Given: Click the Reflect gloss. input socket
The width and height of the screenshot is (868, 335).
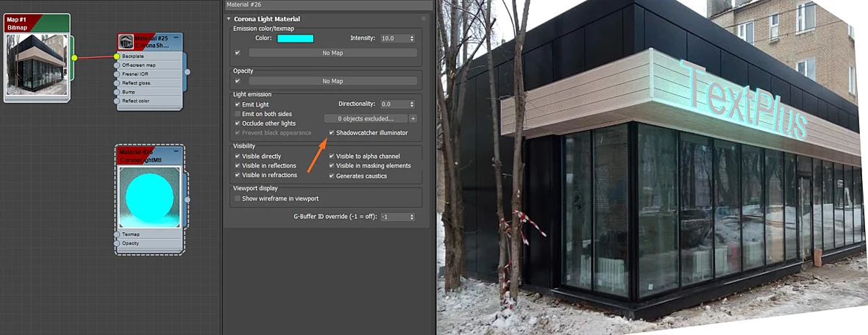Looking at the screenshot, I should point(117,83).
